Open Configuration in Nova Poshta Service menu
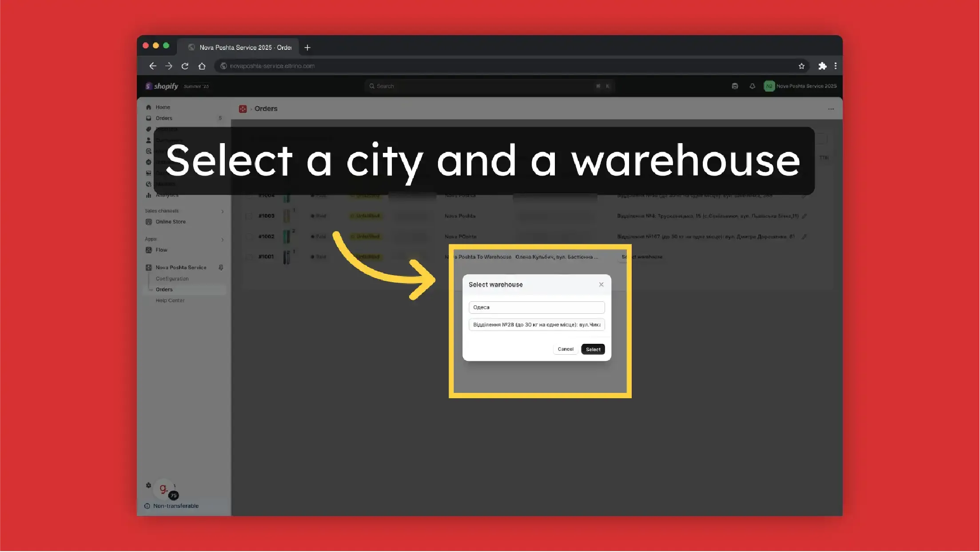Viewport: 980px width, 552px height. pos(172,279)
